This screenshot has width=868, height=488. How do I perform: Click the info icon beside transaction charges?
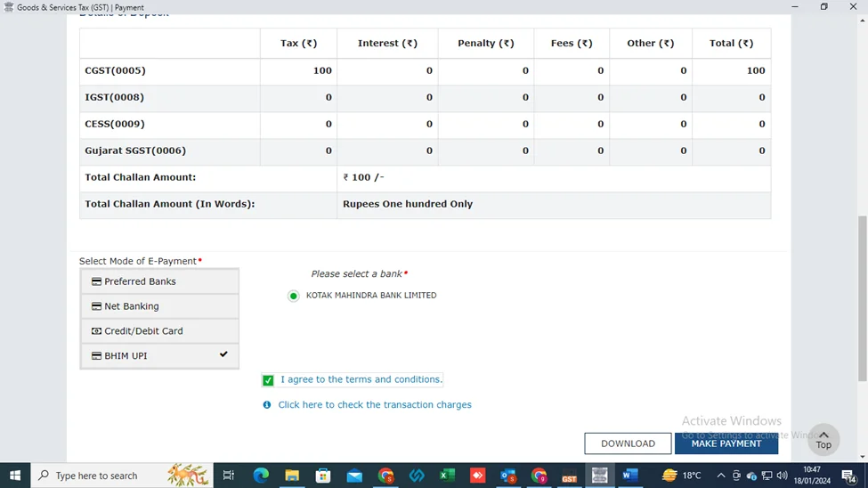[267, 405]
